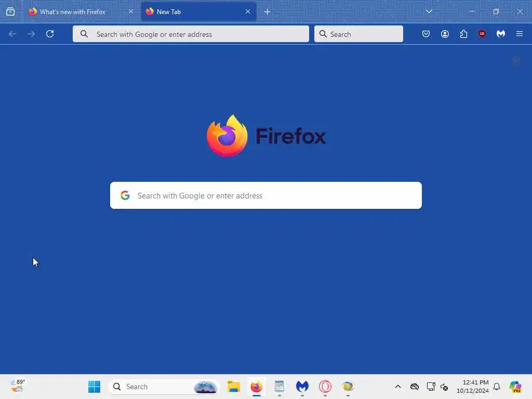The image size is (532, 399).
Task: Click Firefox icon in taskbar
Action: [x=257, y=387]
